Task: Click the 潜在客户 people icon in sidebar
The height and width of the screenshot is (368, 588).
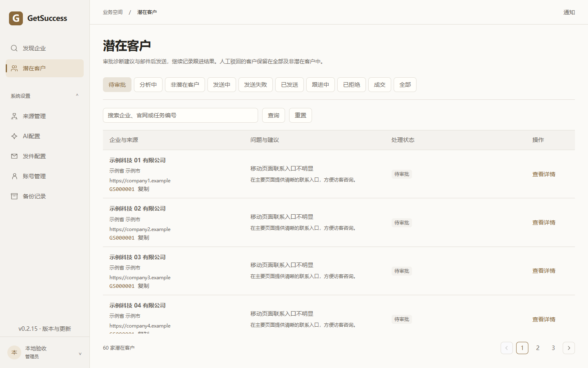Action: point(14,68)
